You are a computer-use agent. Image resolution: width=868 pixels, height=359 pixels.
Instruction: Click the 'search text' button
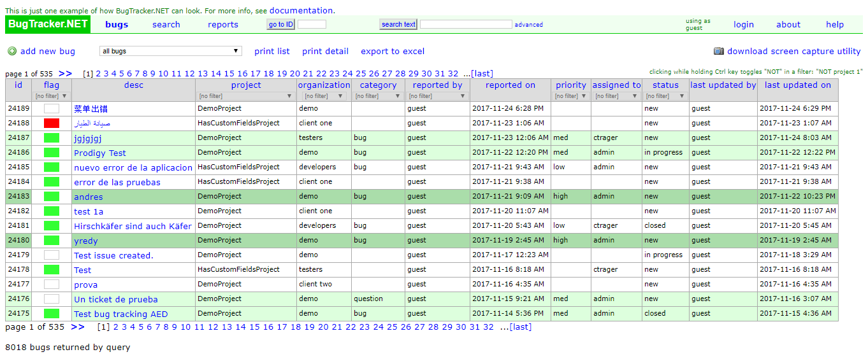[x=398, y=24]
